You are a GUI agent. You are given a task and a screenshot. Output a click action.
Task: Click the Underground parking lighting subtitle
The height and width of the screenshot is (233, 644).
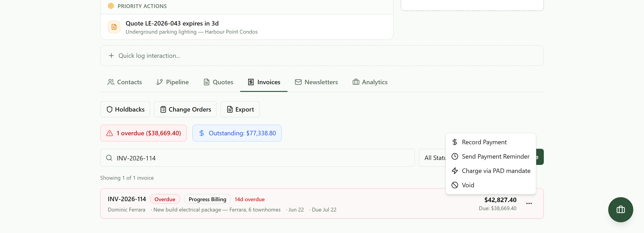click(191, 32)
